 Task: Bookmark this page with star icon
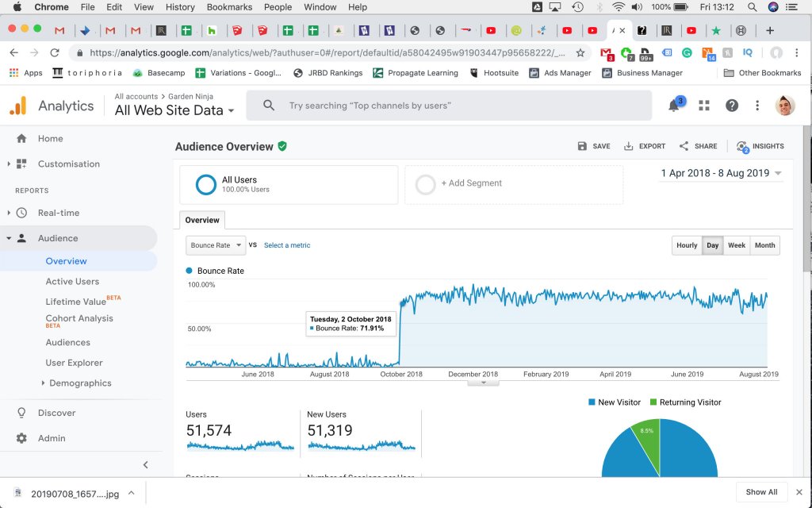[x=580, y=52]
